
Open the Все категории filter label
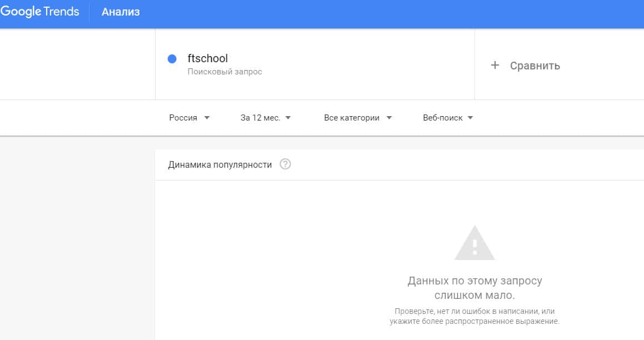click(352, 118)
